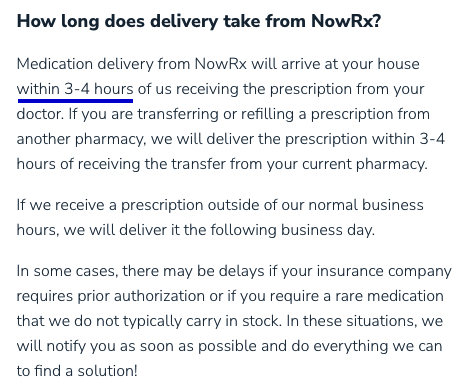Viewport: 466px width, 392px height.
Task: Click "the following business day." text
Action: (x=279, y=230)
